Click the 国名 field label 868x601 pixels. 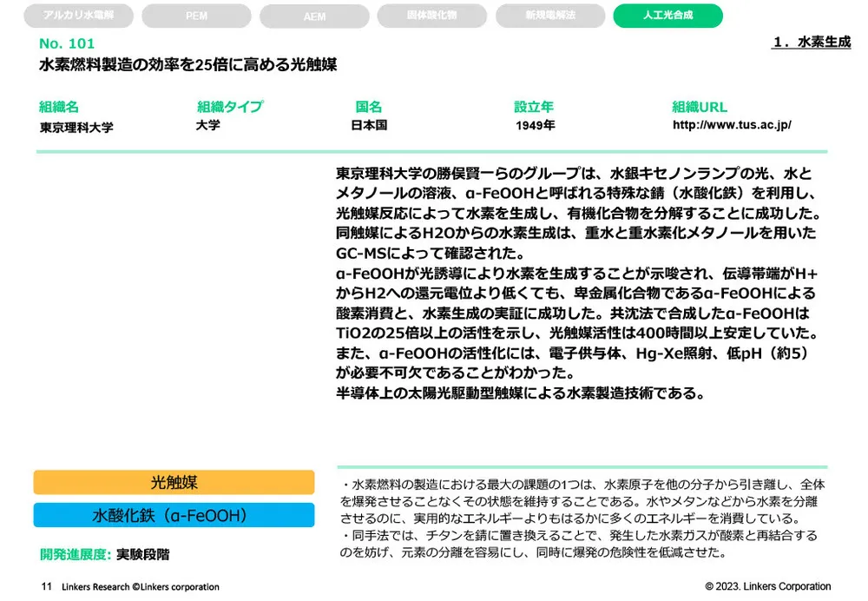(x=369, y=106)
